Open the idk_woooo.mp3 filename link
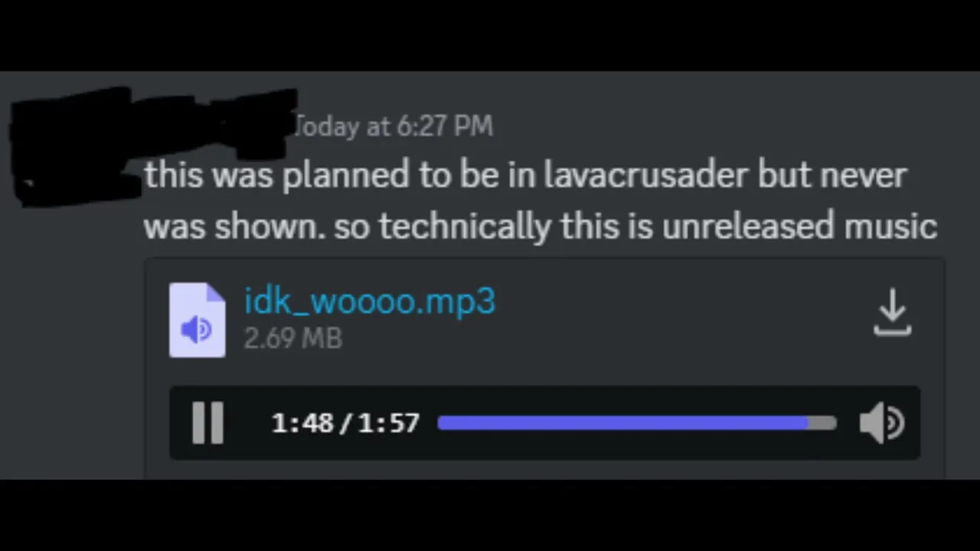The image size is (980, 551). pyautogui.click(x=370, y=301)
